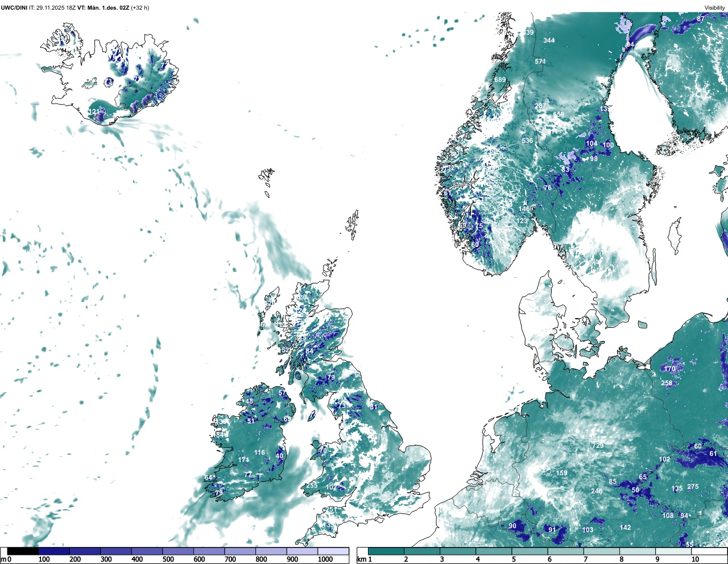
Task: Click the '275' visibility value in the southeast
Action: point(693,487)
